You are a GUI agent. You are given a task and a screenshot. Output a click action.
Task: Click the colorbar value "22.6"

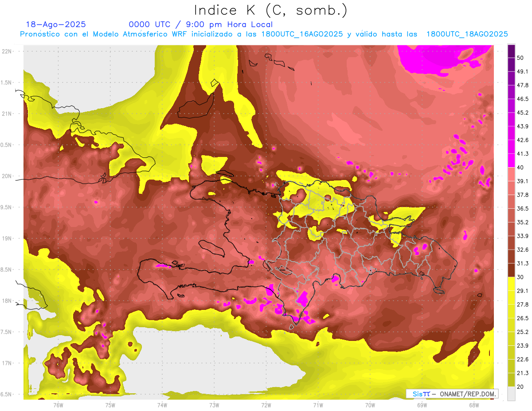[523, 360]
